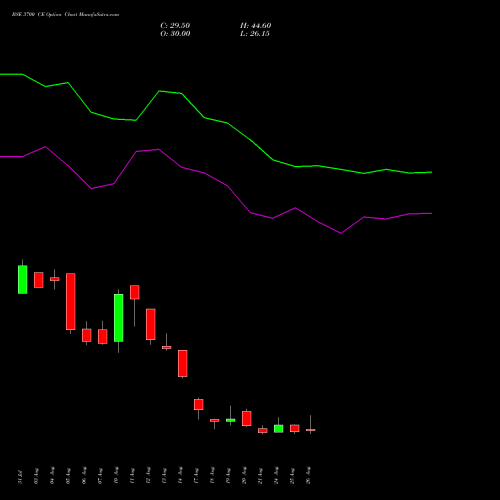
Task: Click the 20 Aug date axis label
Action: click(x=244, y=476)
